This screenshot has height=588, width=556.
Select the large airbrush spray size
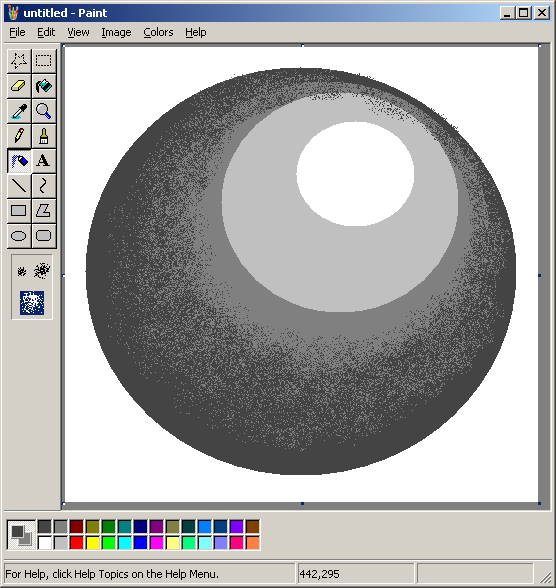click(x=32, y=303)
